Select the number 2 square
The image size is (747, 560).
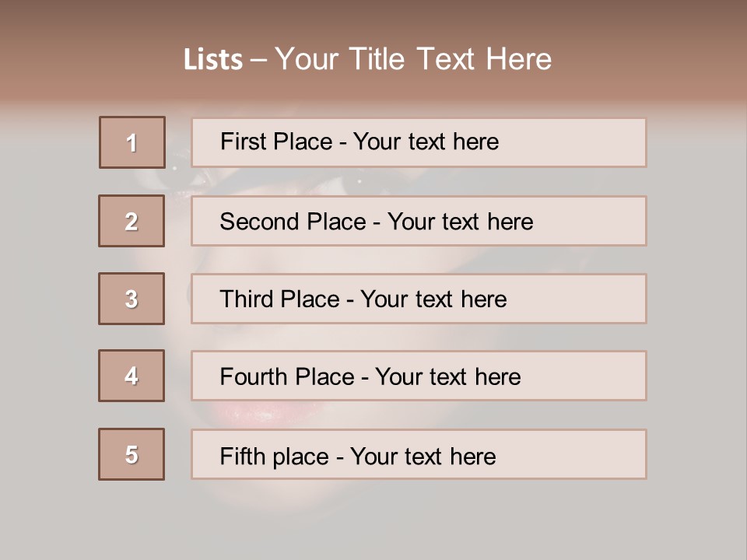[x=132, y=221]
